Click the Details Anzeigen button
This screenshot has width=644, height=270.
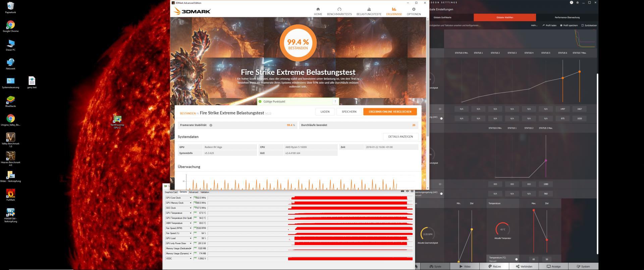tap(400, 137)
